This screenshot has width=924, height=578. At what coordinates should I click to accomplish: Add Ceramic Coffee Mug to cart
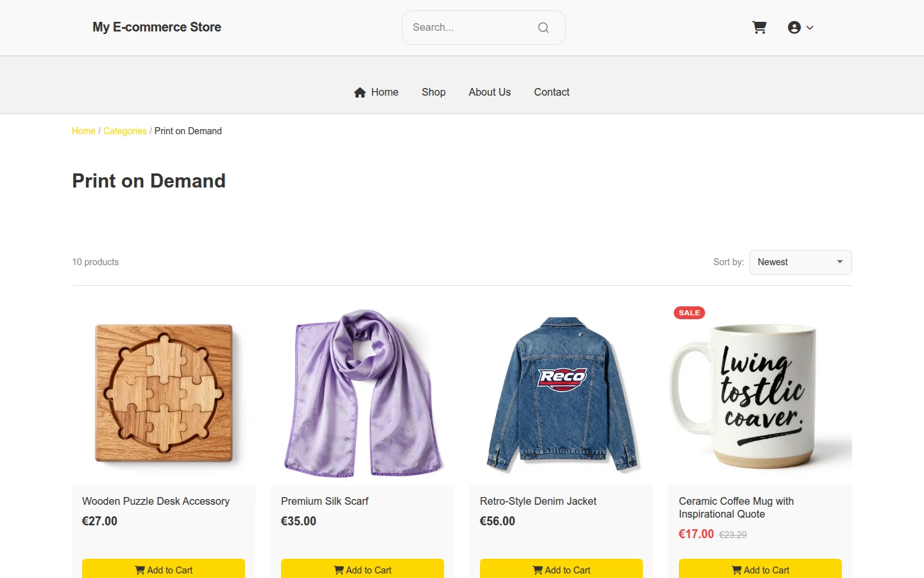click(760, 569)
